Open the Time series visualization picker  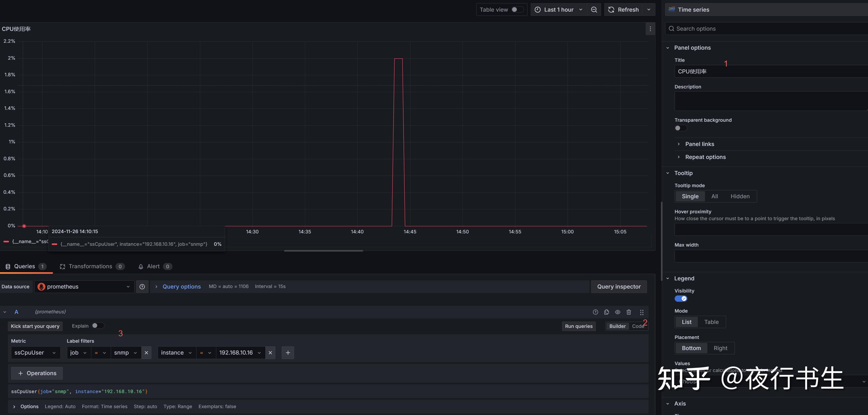coord(766,10)
